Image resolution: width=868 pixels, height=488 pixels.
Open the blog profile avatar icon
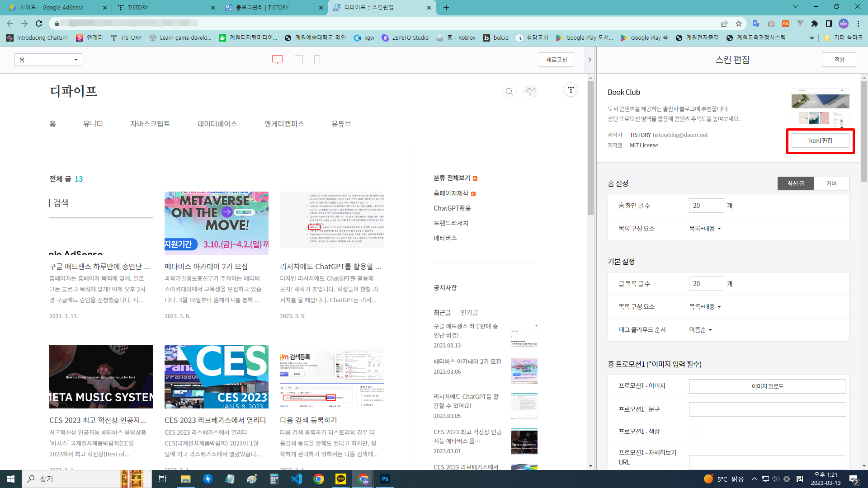click(x=530, y=92)
